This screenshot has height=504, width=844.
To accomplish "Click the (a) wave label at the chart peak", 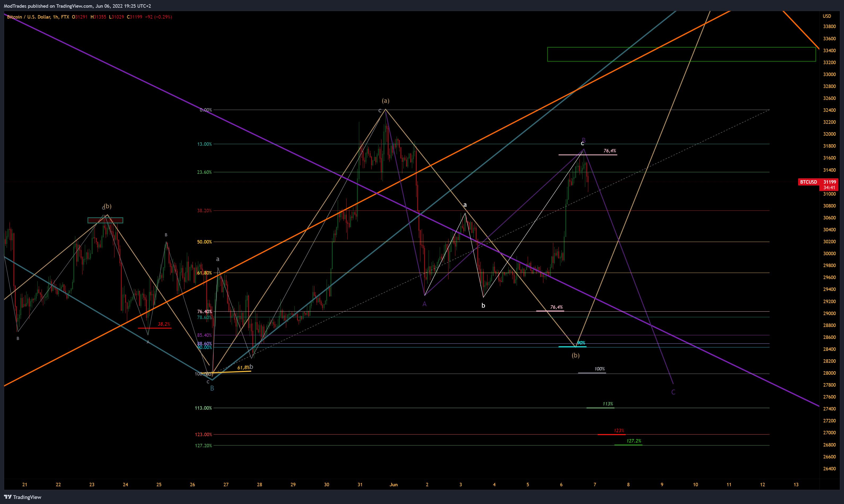I will [x=385, y=101].
